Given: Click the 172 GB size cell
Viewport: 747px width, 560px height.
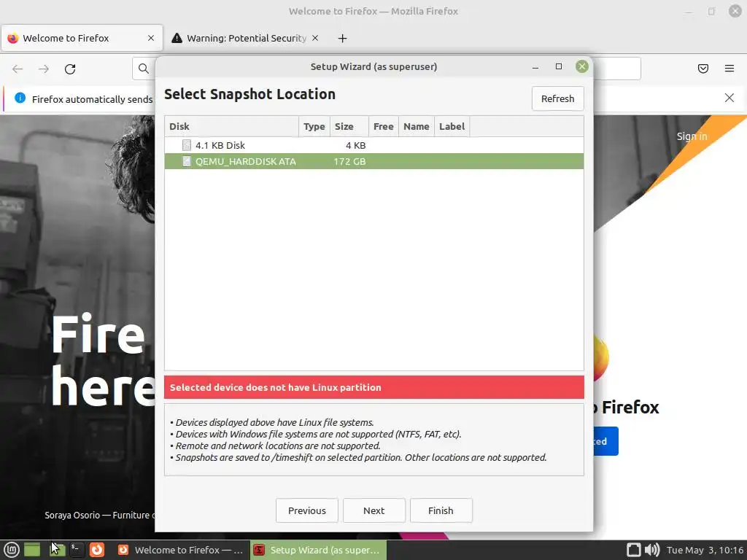Looking at the screenshot, I should click(349, 161).
